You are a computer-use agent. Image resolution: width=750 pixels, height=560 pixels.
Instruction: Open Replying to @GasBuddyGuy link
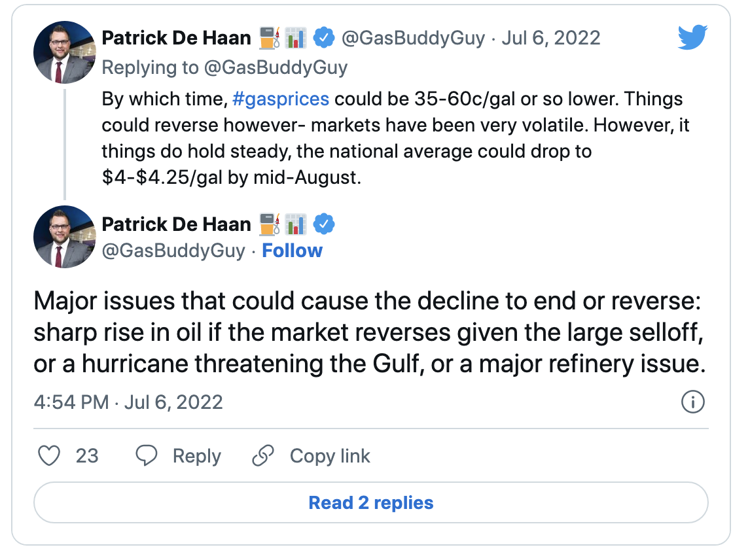pos(224,68)
